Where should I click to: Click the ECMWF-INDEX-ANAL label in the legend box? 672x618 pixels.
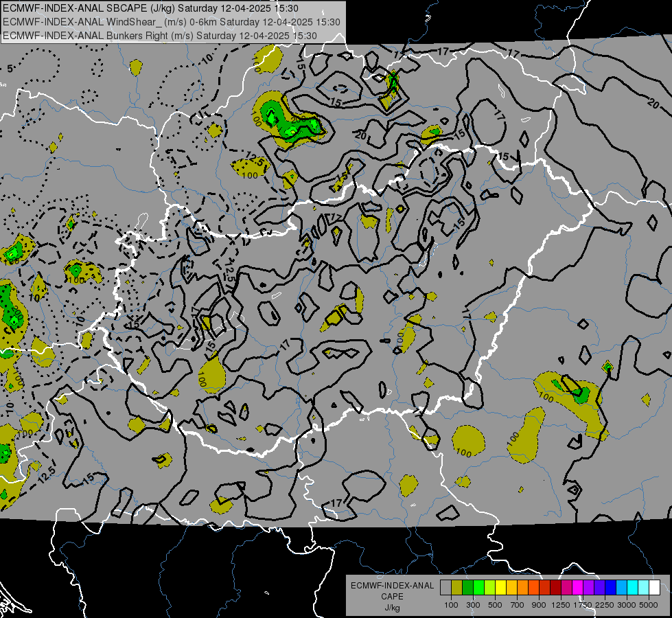(x=392, y=586)
